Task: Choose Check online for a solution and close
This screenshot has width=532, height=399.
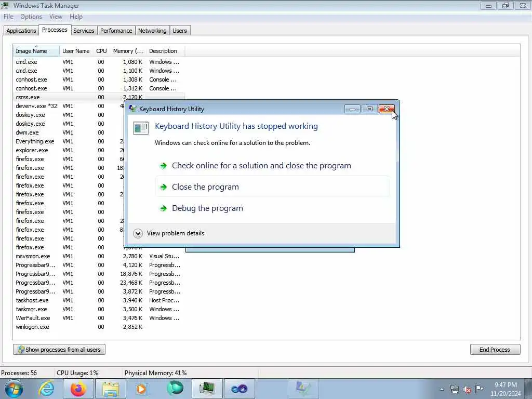Action: click(273, 166)
